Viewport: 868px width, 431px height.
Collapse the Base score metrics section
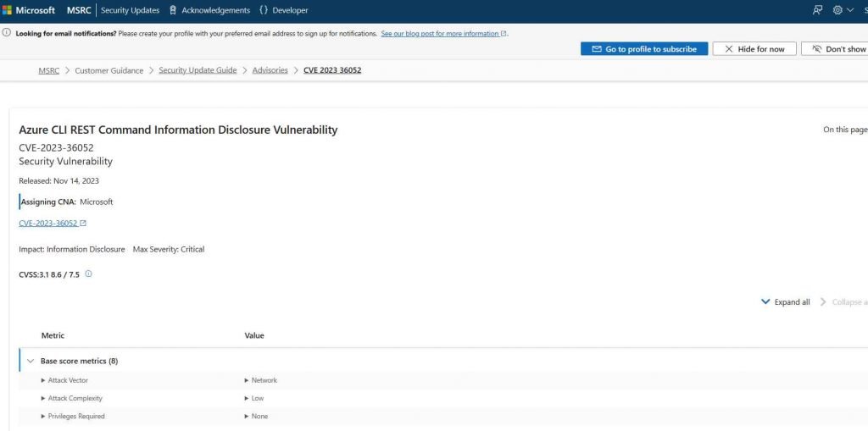(x=31, y=361)
